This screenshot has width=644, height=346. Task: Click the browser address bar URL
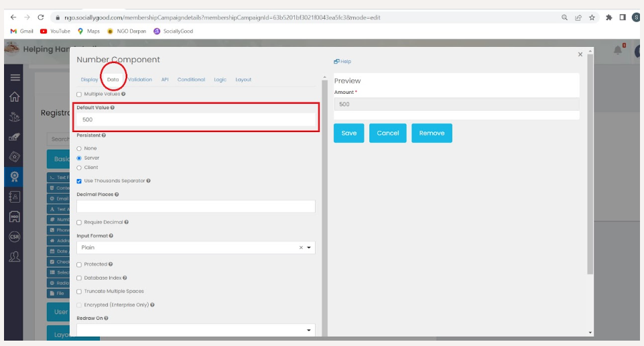click(222, 17)
